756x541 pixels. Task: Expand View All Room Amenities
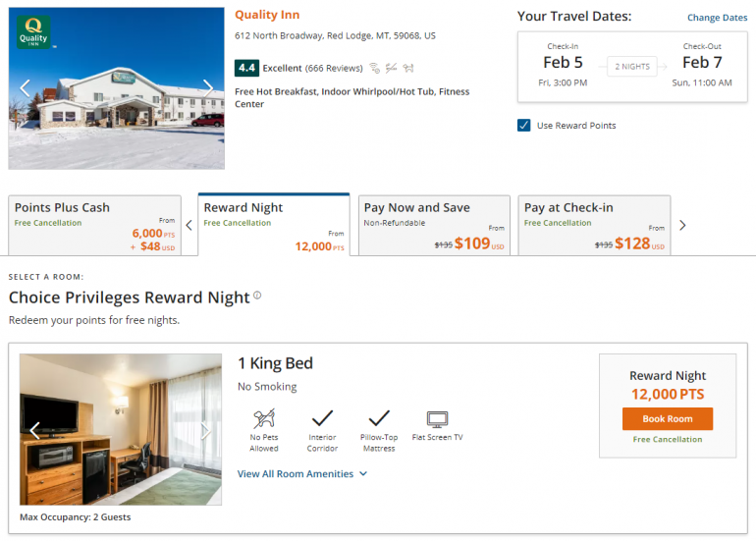click(x=301, y=473)
